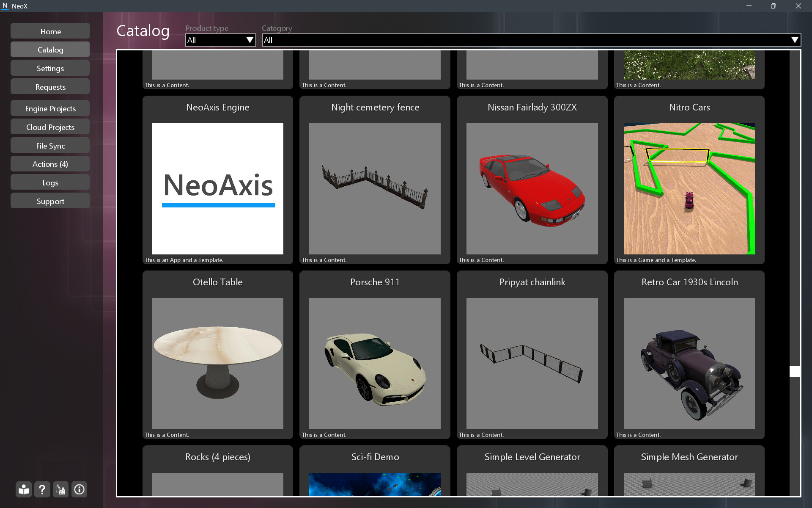Select the Otello Table marble table image
Image resolution: width=812 pixels, height=508 pixels.
218,364
